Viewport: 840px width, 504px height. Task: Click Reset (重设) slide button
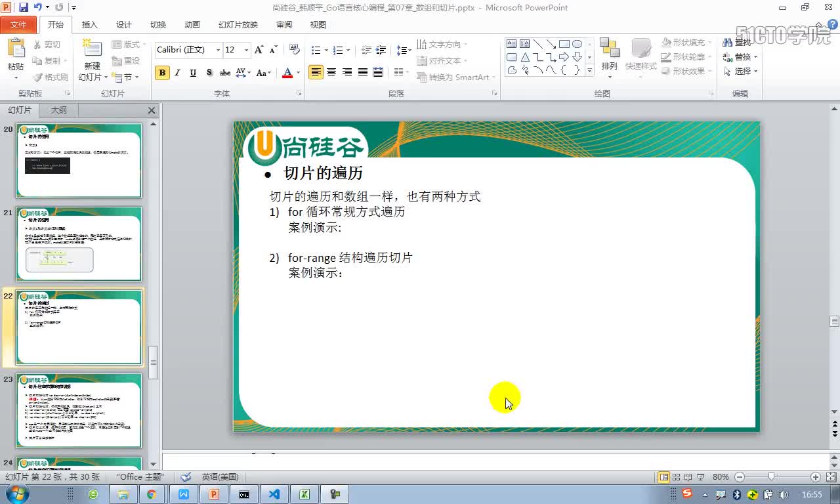(x=126, y=60)
